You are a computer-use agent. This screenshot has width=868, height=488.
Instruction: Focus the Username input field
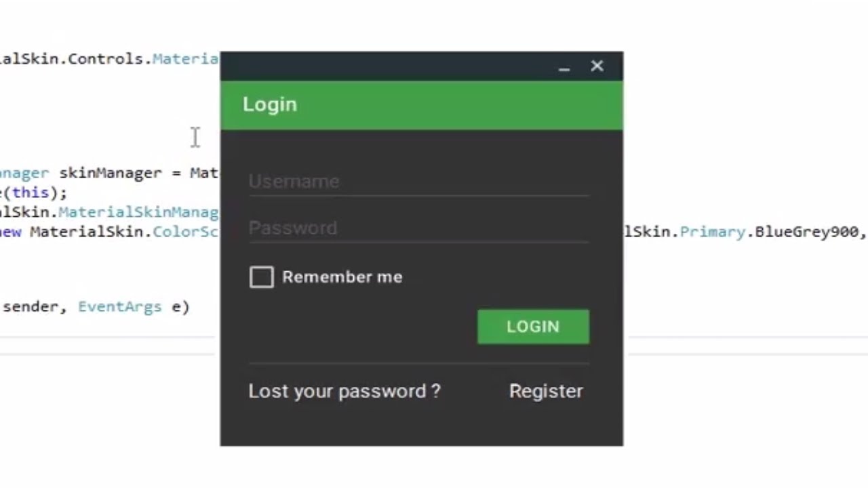(x=419, y=182)
